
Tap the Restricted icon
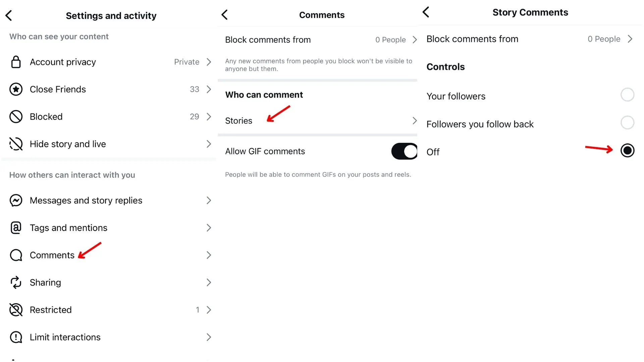[x=16, y=310]
